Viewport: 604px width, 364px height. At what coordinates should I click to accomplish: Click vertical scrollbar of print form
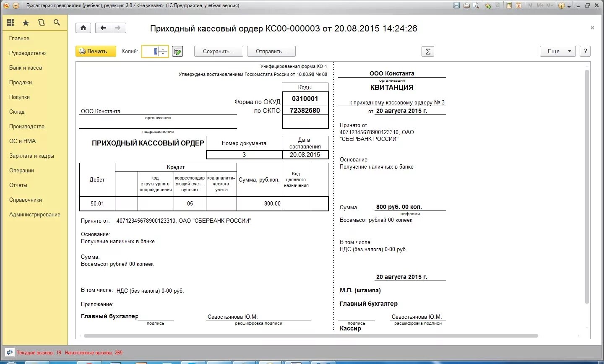(587, 187)
